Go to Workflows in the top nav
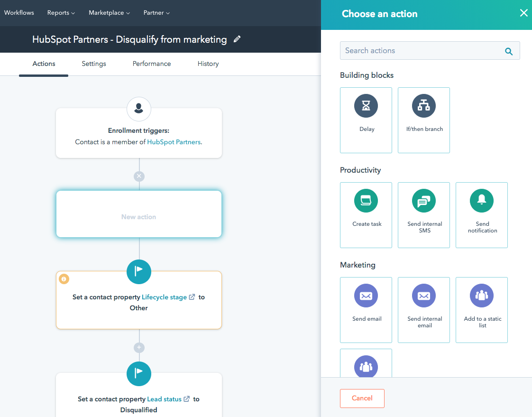Image resolution: width=532 pixels, height=417 pixels. (19, 12)
